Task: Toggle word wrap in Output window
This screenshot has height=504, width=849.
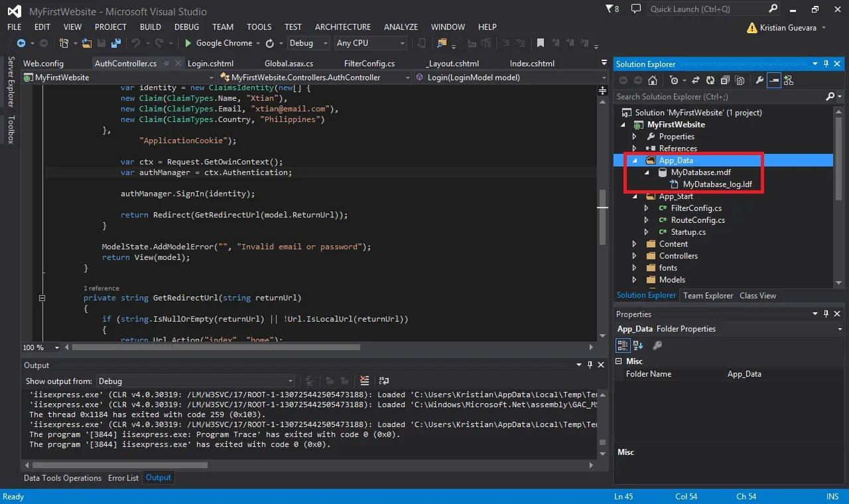Action: (x=384, y=381)
